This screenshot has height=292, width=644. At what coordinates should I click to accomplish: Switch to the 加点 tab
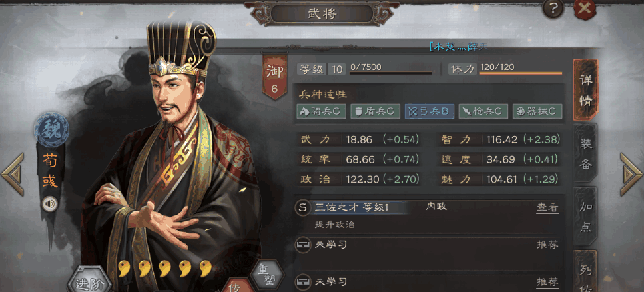click(585, 216)
